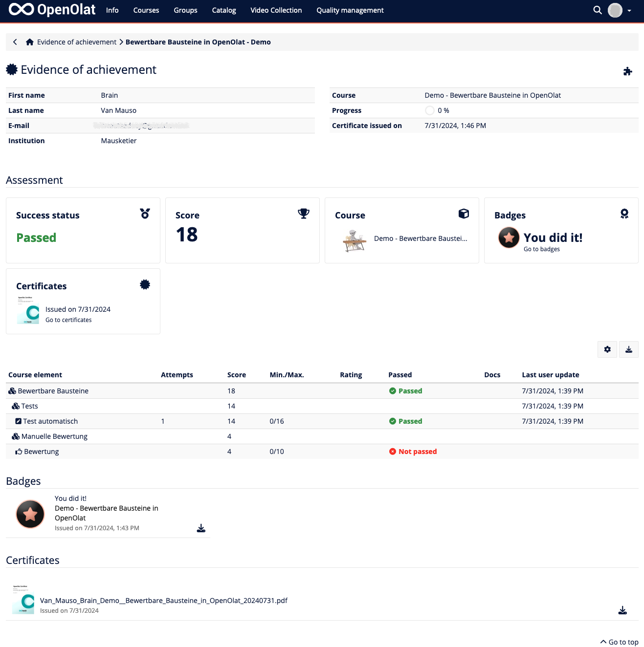This screenshot has width=644, height=647.
Task: Open the Courses menu
Action: click(146, 10)
